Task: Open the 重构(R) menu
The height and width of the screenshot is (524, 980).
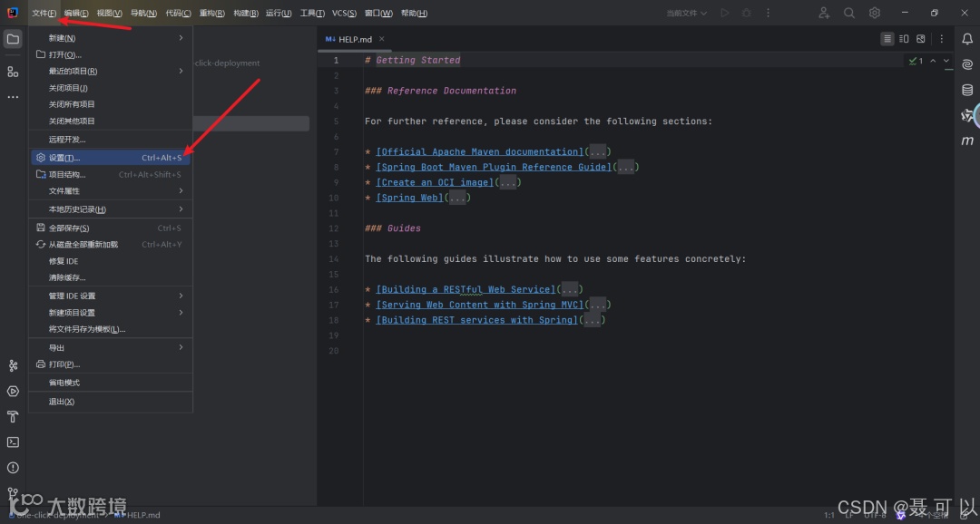Action: [x=211, y=13]
